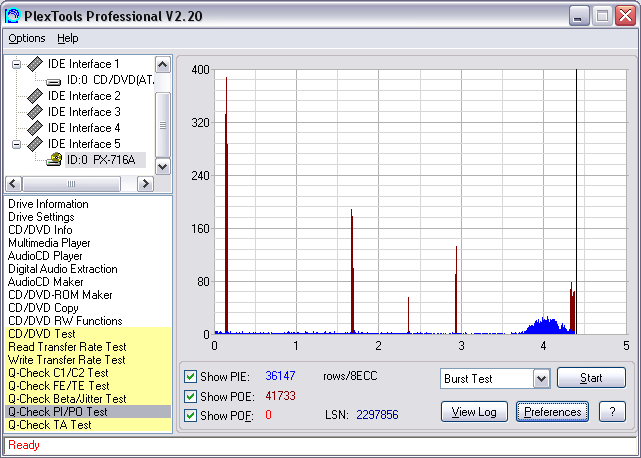
Task: Click the tree scroll left arrow
Action: click(x=13, y=184)
